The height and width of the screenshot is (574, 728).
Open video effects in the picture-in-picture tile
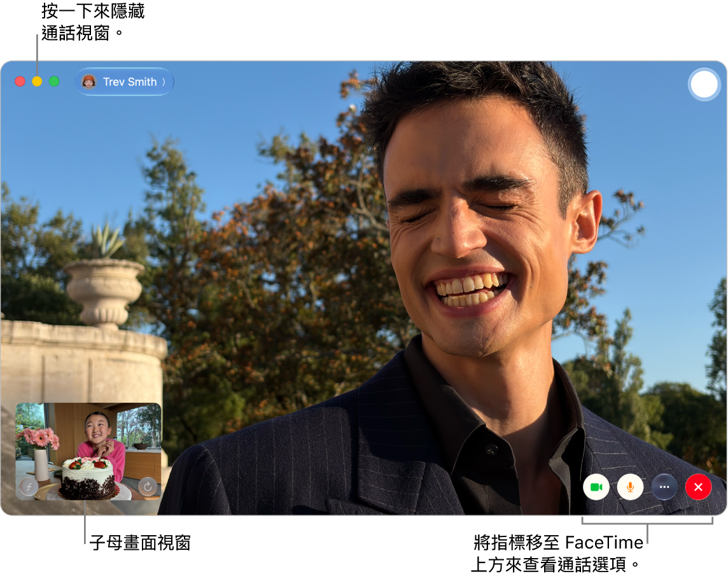(x=29, y=487)
